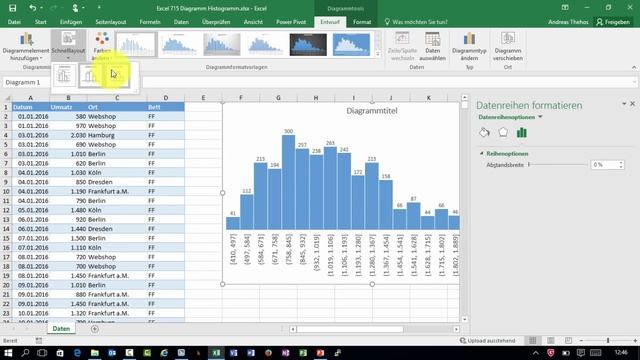Open the Seitenlayout ribbon tab
This screenshot has width=640, height=360.
(x=111, y=22)
